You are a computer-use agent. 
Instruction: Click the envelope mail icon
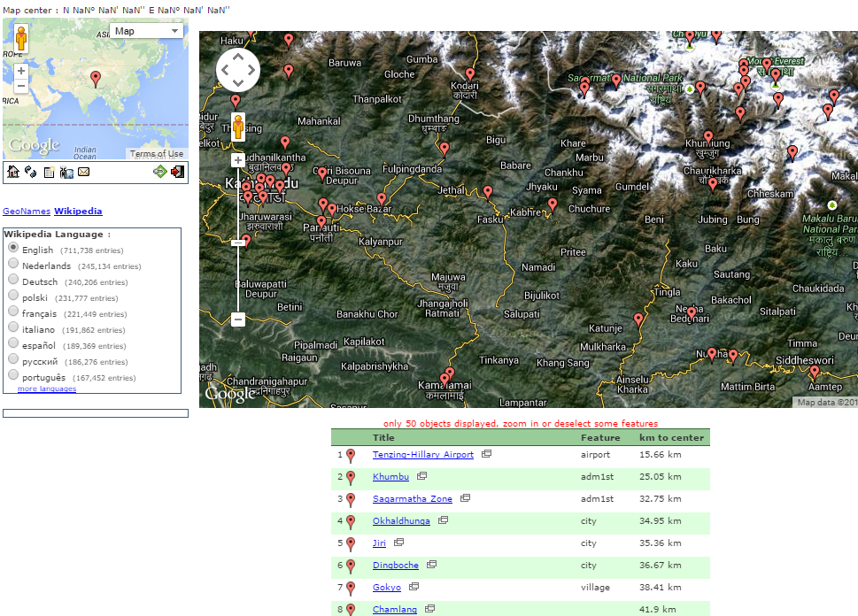(x=84, y=172)
